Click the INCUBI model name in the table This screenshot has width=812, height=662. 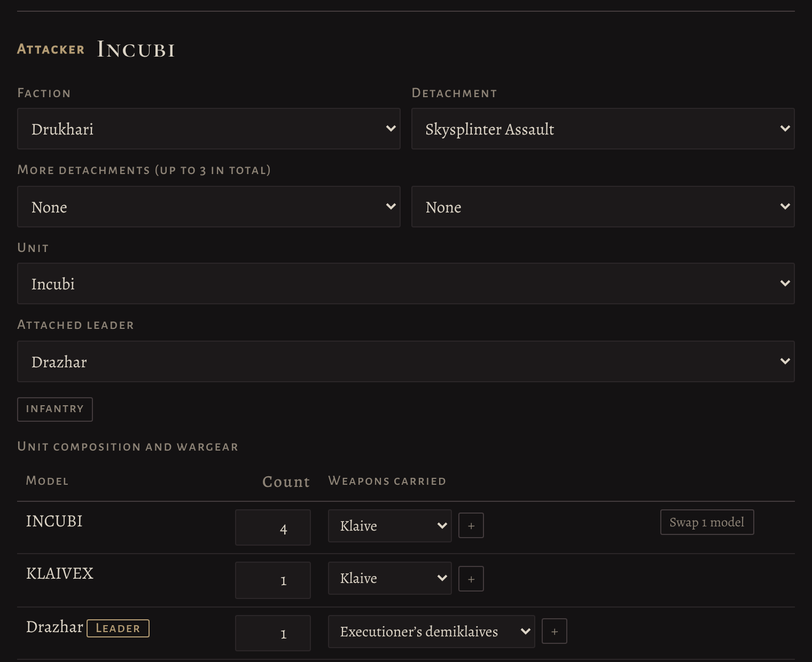[x=54, y=521]
